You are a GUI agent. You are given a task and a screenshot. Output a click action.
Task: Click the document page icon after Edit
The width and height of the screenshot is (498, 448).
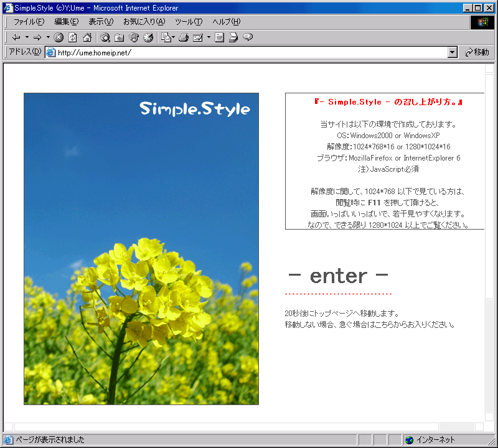(219, 37)
